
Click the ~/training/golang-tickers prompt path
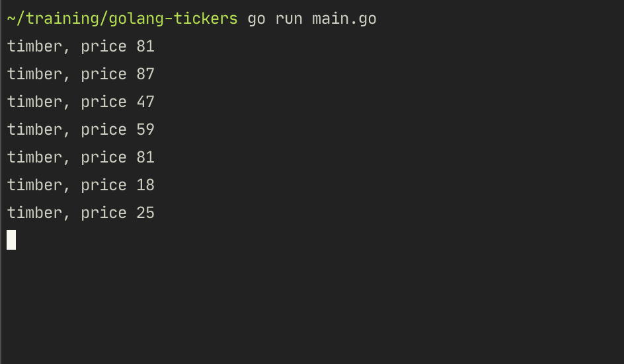coord(122,18)
